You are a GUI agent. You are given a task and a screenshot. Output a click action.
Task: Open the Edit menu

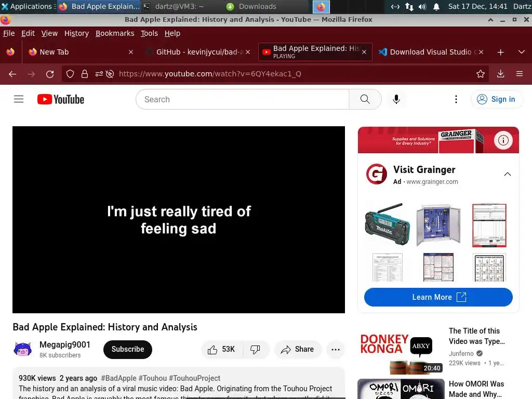28,33
